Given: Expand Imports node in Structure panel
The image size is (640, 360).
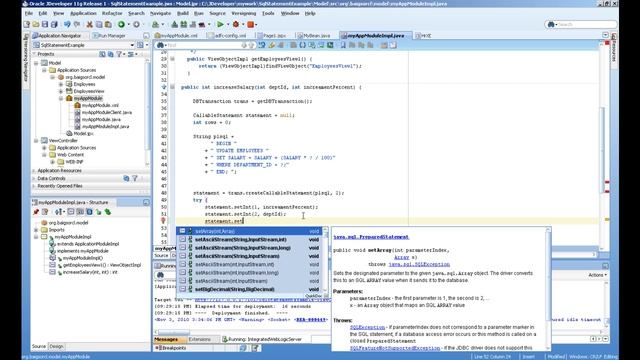Looking at the screenshot, I should [x=36, y=230].
